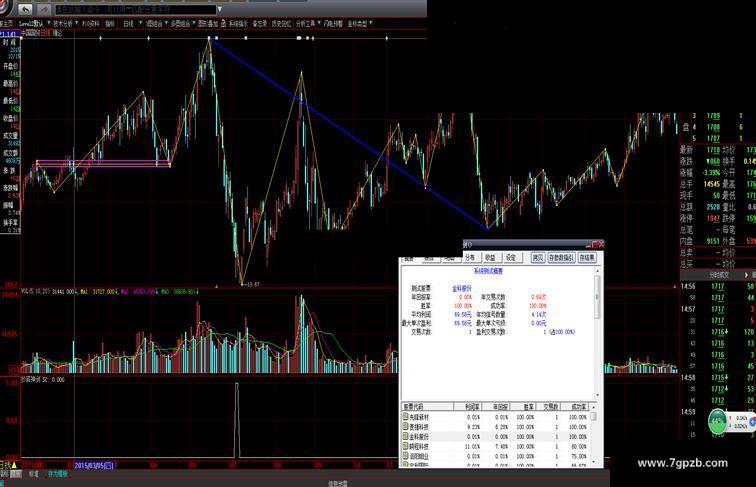Select the first row in the results list
The image size is (756, 487).
(x=495, y=417)
